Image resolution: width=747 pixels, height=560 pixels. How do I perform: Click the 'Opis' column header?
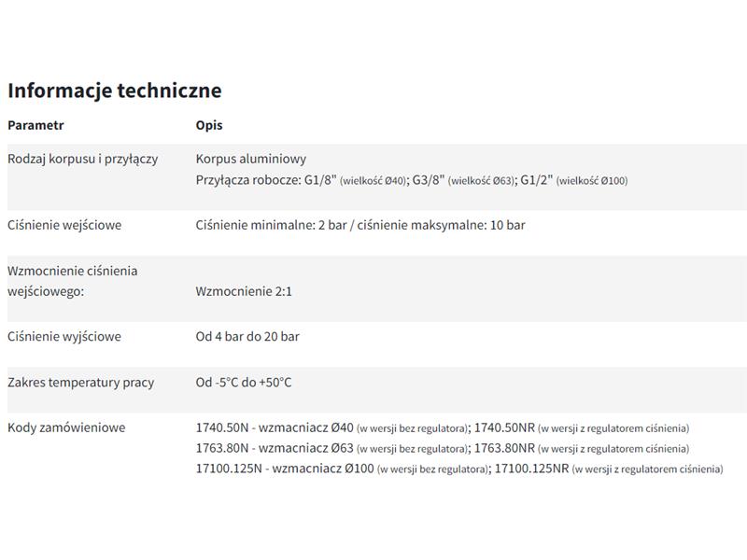pyautogui.click(x=209, y=125)
